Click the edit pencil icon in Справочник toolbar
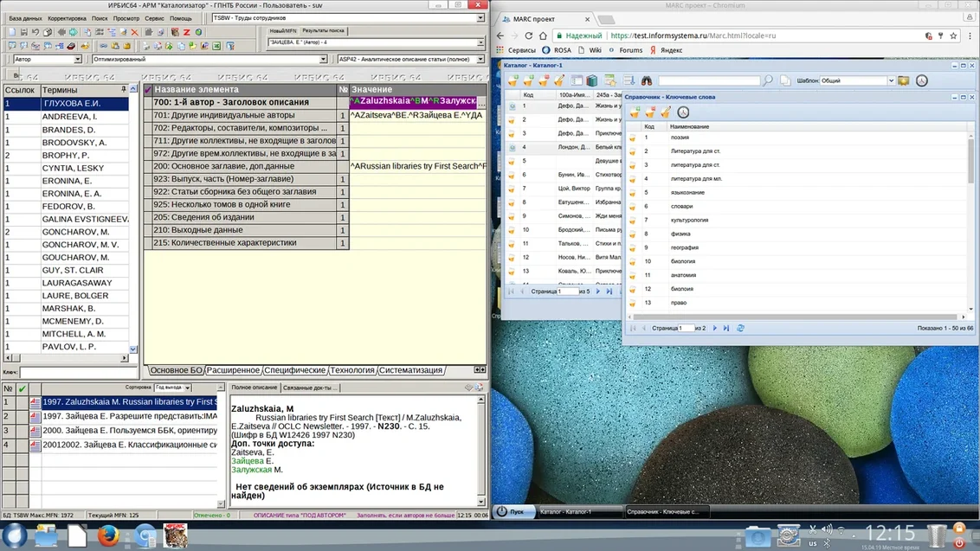This screenshot has height=551, width=980. (667, 112)
